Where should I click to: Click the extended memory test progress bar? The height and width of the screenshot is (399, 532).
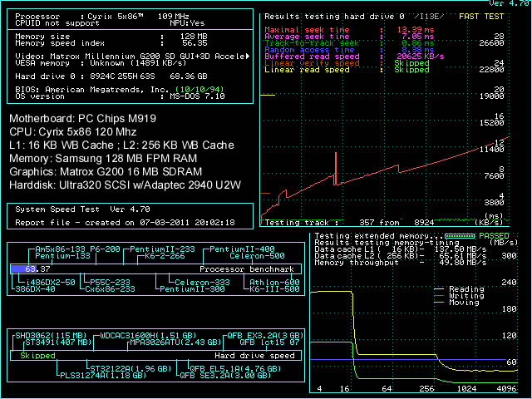click(x=460, y=236)
